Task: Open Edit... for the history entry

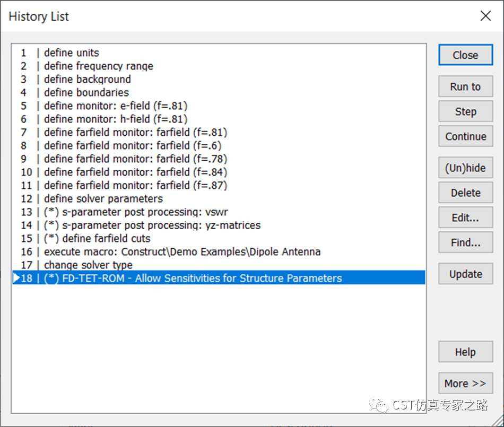Action: (x=465, y=217)
